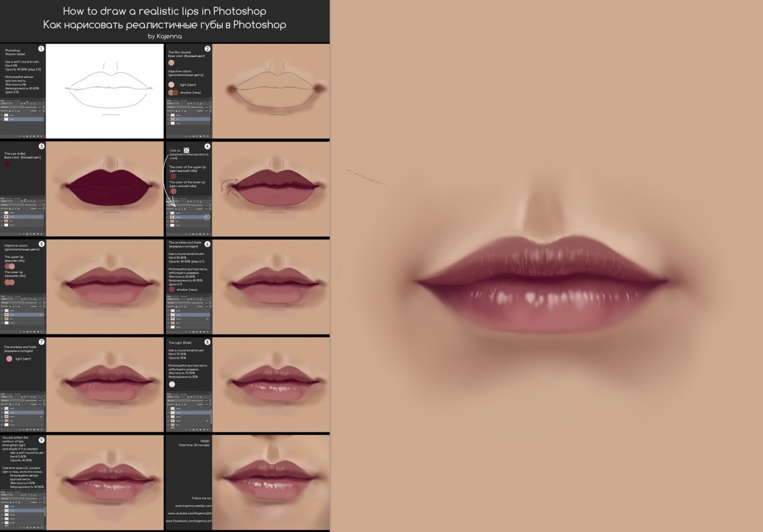Image resolution: width=763 pixels, height=532 pixels.
Task: Toggle visibility of skin layer in step 2
Action: tap(168, 119)
